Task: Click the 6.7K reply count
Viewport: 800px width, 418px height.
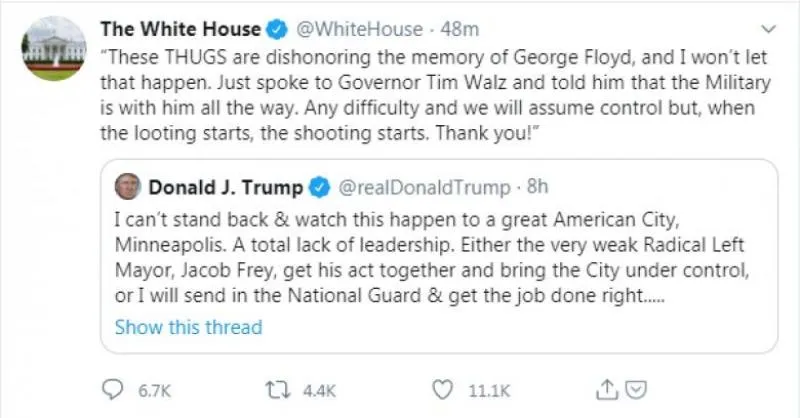Action: tap(153, 388)
